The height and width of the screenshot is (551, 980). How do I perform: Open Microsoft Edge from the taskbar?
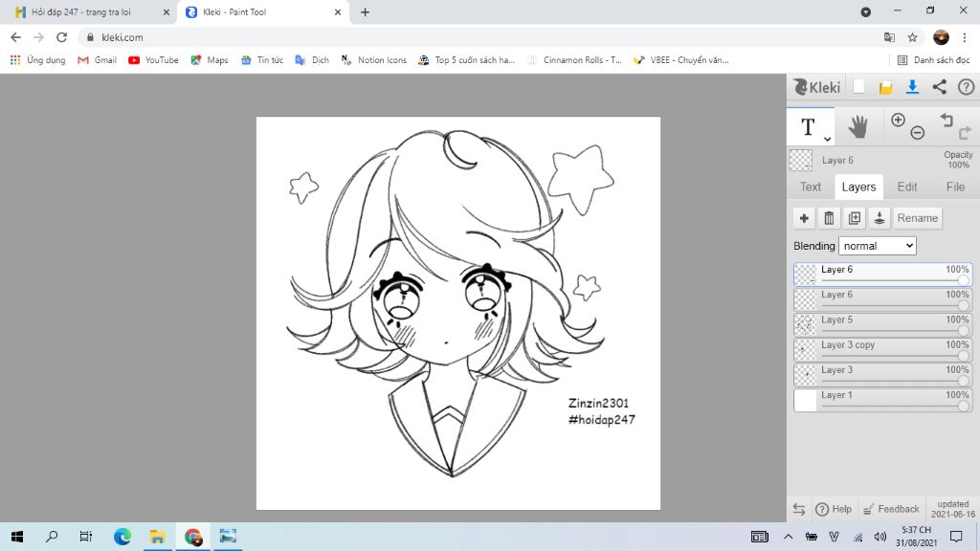pyautogui.click(x=122, y=537)
